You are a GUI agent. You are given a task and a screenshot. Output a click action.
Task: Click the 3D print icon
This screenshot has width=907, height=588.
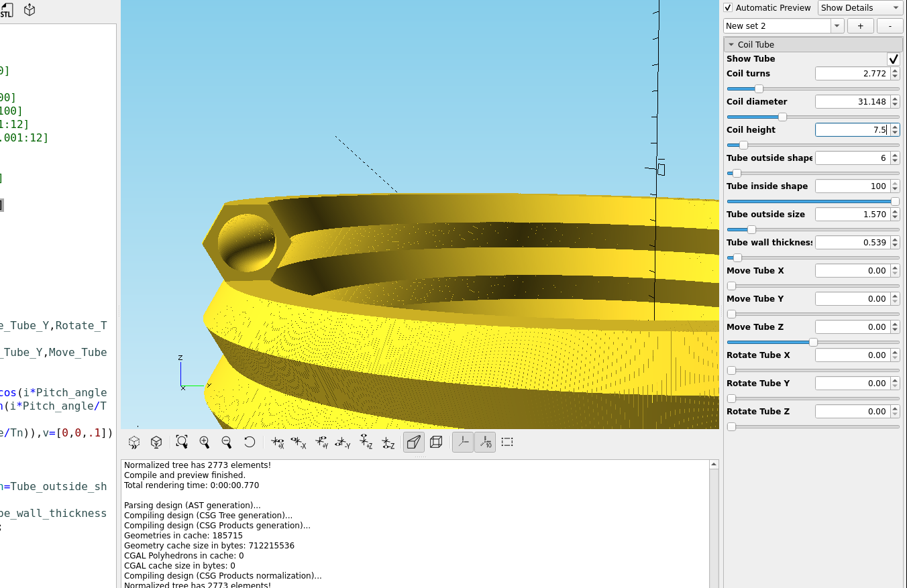(29, 9)
